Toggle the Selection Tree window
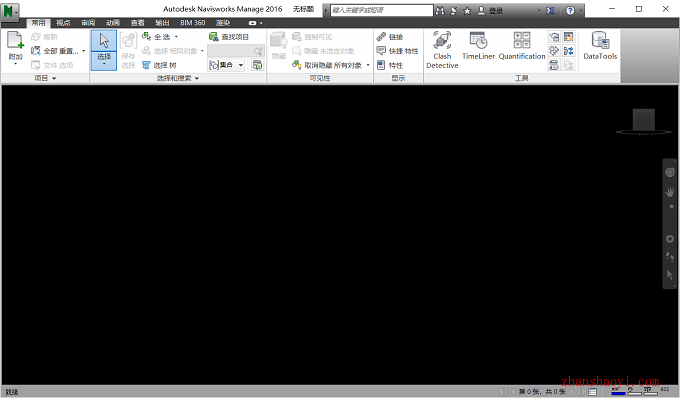Screen dimensions: 680x398 [159, 65]
